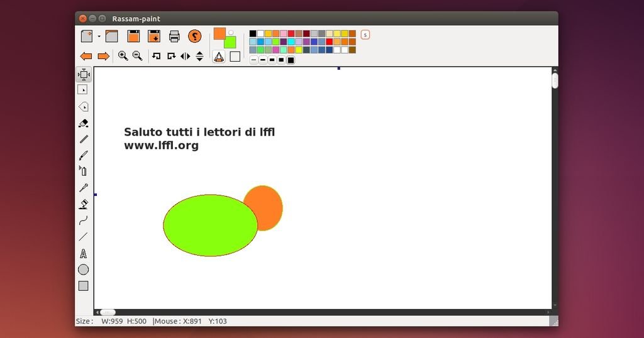The height and width of the screenshot is (338, 644).
Task: Select the move/resize canvas tool
Action: [84, 75]
